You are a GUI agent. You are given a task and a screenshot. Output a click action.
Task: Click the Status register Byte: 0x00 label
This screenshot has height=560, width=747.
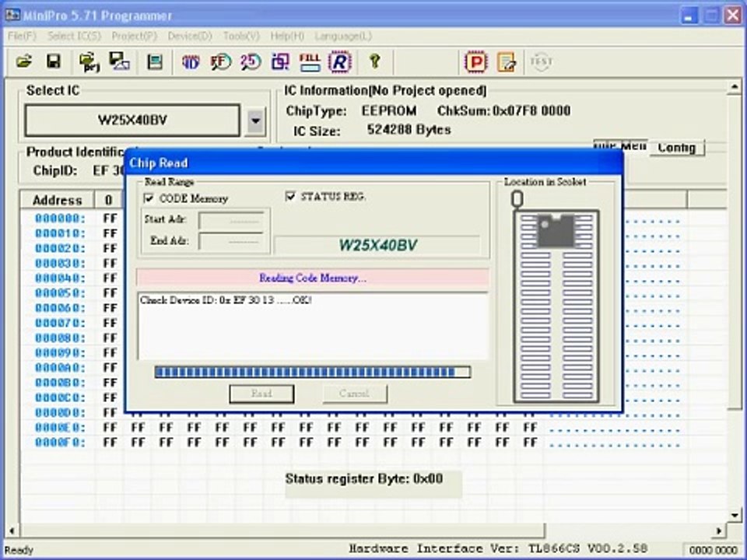(x=364, y=478)
